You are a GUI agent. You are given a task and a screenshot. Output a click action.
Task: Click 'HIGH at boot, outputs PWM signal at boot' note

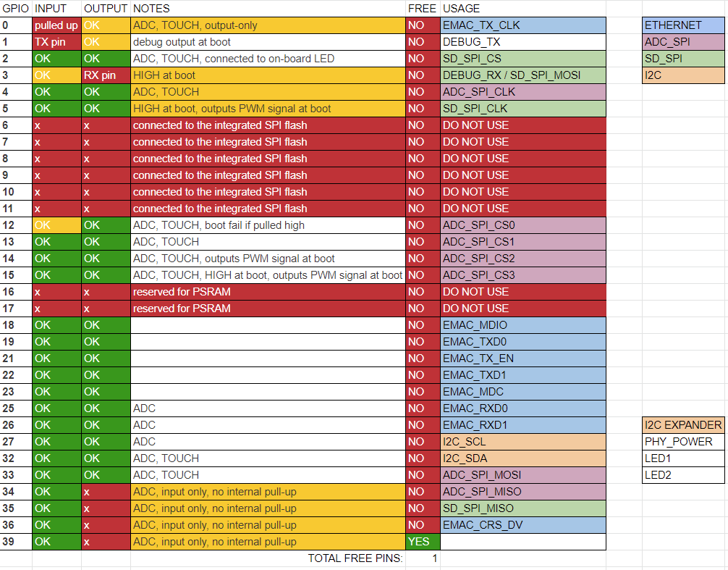coord(268,109)
